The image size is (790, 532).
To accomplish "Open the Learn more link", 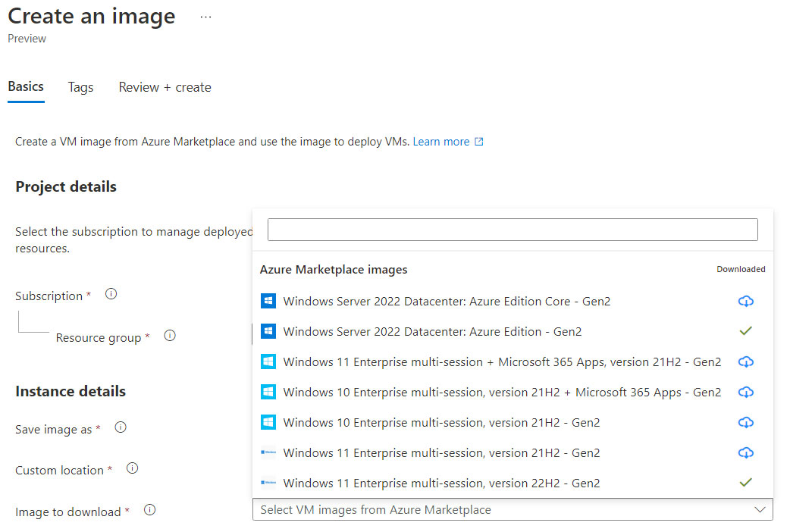I will coord(441,141).
